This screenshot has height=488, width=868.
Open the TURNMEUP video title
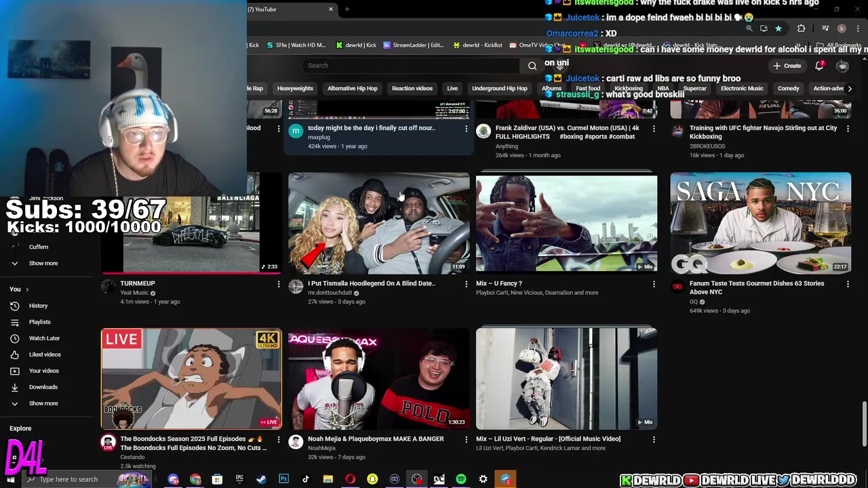[138, 283]
